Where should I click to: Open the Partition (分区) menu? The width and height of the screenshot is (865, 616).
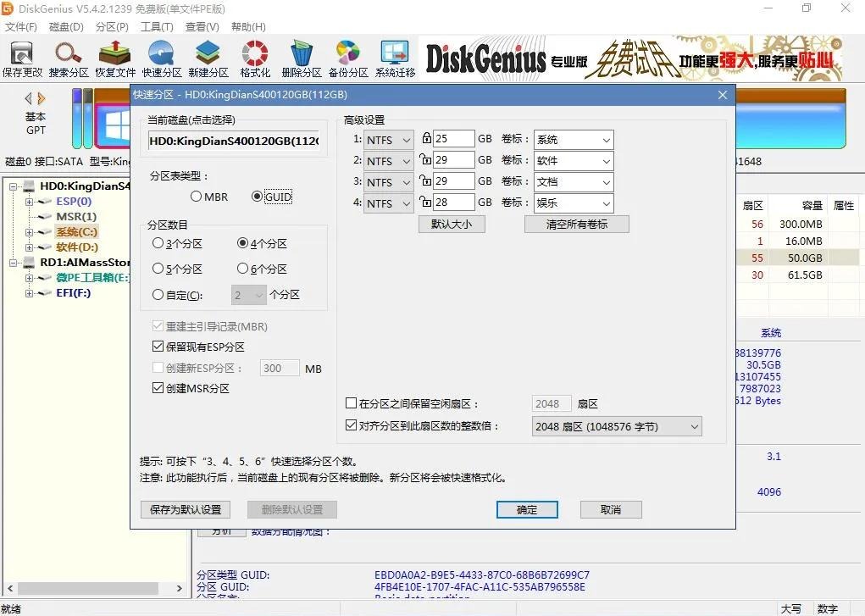click(112, 27)
